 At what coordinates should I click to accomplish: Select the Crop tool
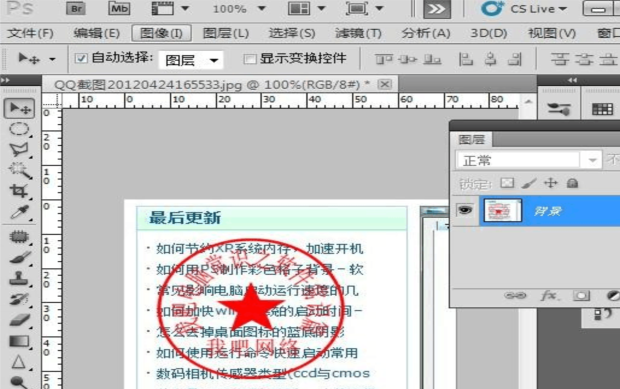point(19,191)
